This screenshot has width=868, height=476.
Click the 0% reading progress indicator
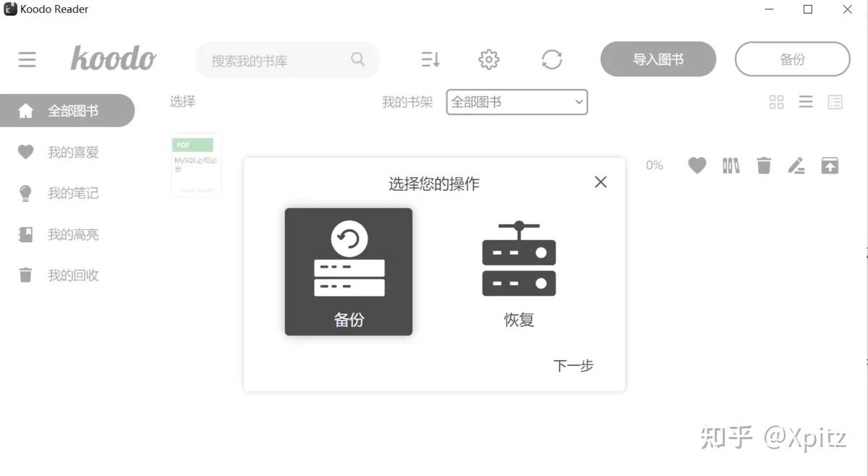(654, 165)
